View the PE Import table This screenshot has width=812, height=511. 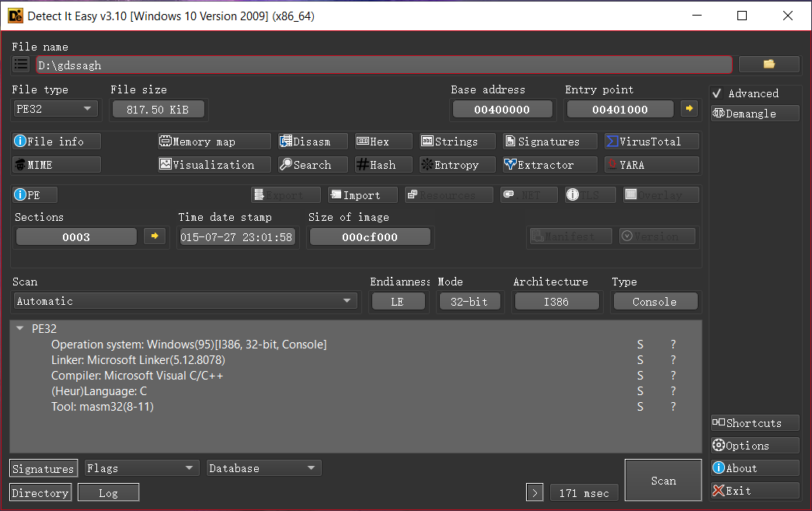363,195
